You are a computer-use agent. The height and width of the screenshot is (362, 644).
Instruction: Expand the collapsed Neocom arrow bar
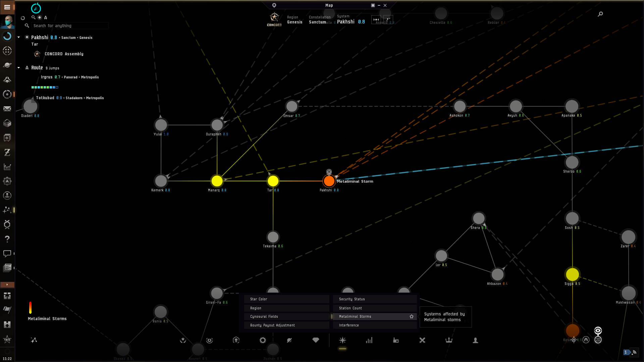click(7, 285)
